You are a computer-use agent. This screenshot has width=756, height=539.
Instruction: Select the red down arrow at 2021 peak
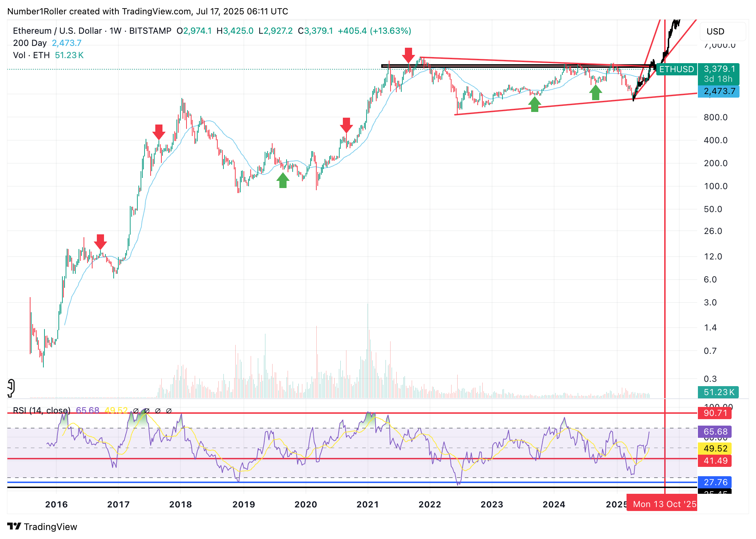[408, 55]
